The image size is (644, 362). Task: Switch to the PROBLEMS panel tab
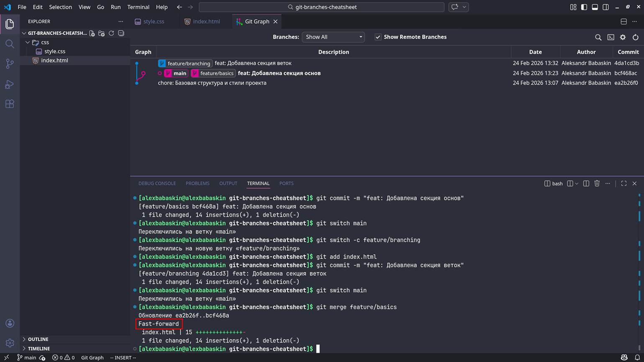point(197,184)
